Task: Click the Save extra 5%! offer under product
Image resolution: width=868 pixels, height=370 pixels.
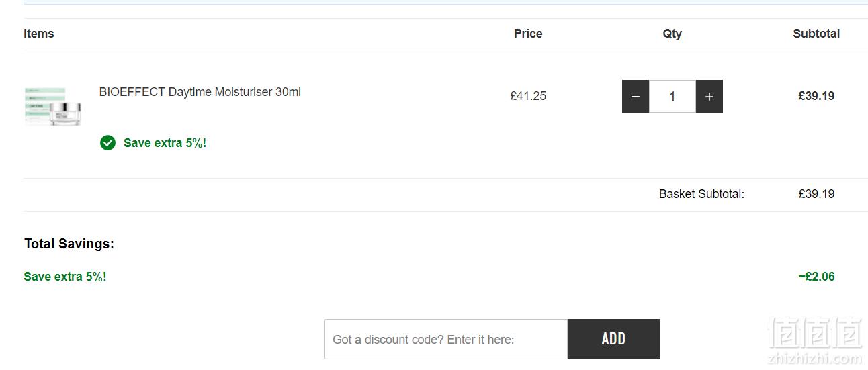Action: (165, 143)
